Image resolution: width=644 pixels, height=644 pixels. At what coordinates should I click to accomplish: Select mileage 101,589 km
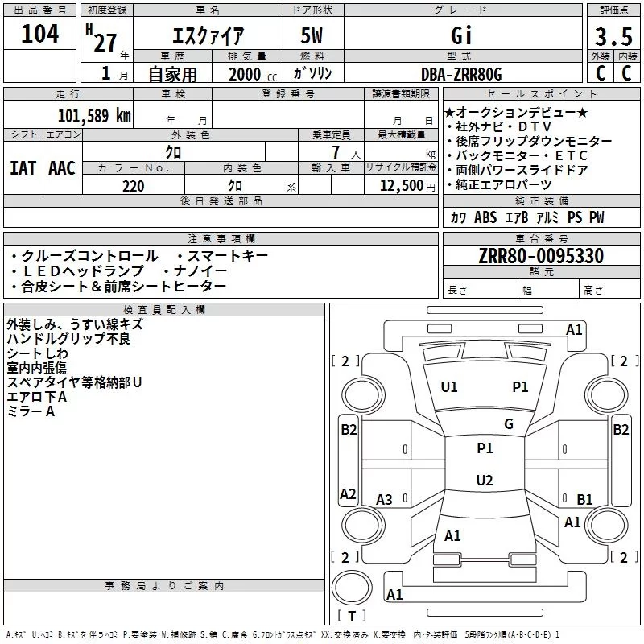pos(94,115)
